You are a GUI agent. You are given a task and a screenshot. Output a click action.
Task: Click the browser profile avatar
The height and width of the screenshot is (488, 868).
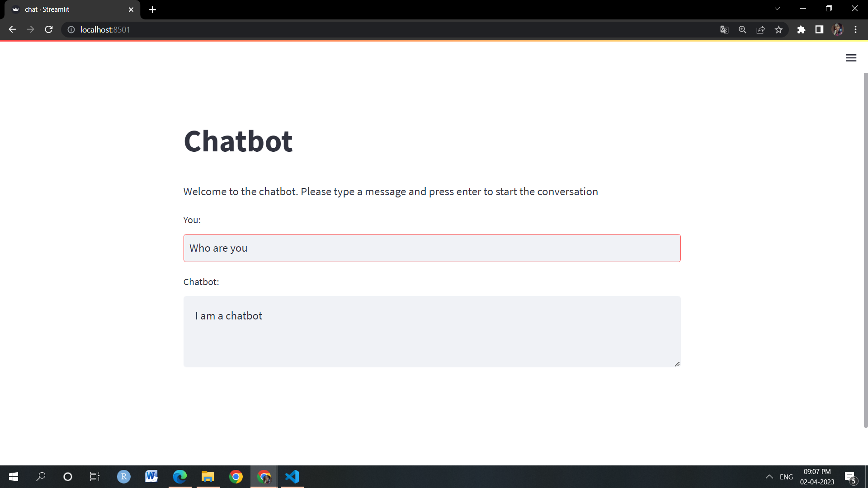point(838,29)
